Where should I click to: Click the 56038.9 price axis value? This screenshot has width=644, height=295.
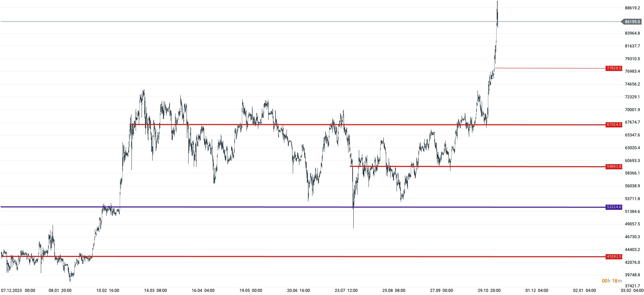point(632,186)
